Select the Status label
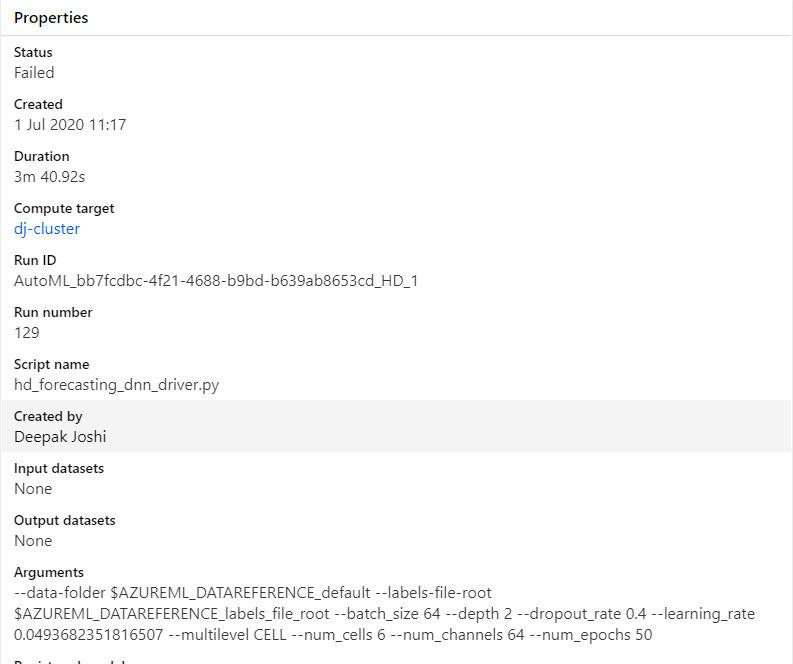The height and width of the screenshot is (664, 793). (33, 52)
